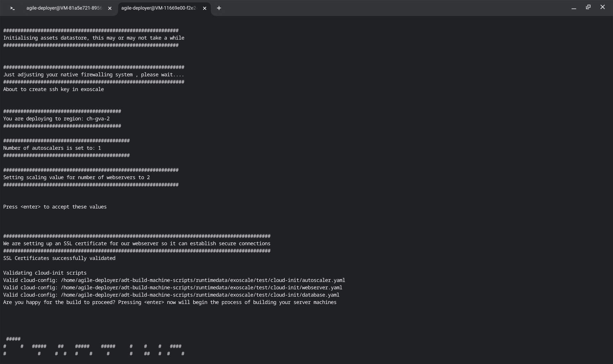Click the 'About to create ssh key' line
The height and width of the screenshot is (364, 613).
[x=53, y=89]
